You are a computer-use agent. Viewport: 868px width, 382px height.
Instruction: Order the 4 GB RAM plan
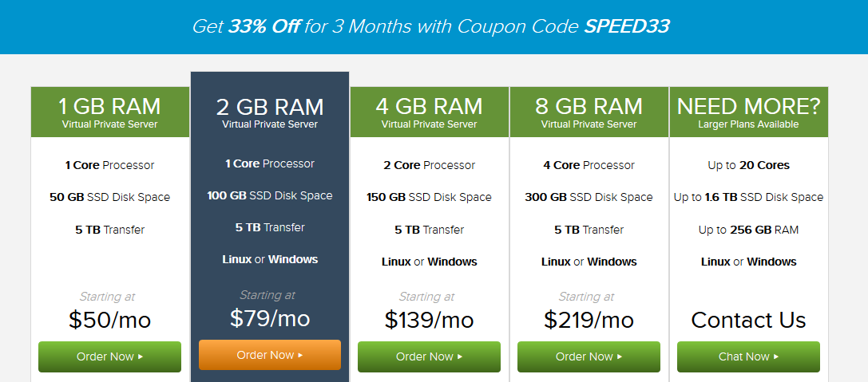point(429,356)
